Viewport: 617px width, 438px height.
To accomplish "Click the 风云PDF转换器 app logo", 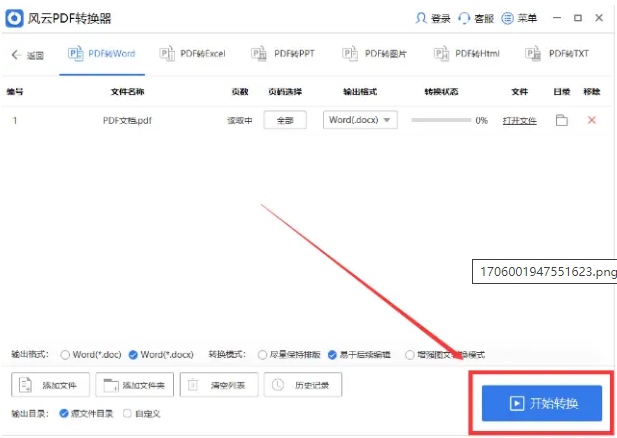I will click(14, 18).
